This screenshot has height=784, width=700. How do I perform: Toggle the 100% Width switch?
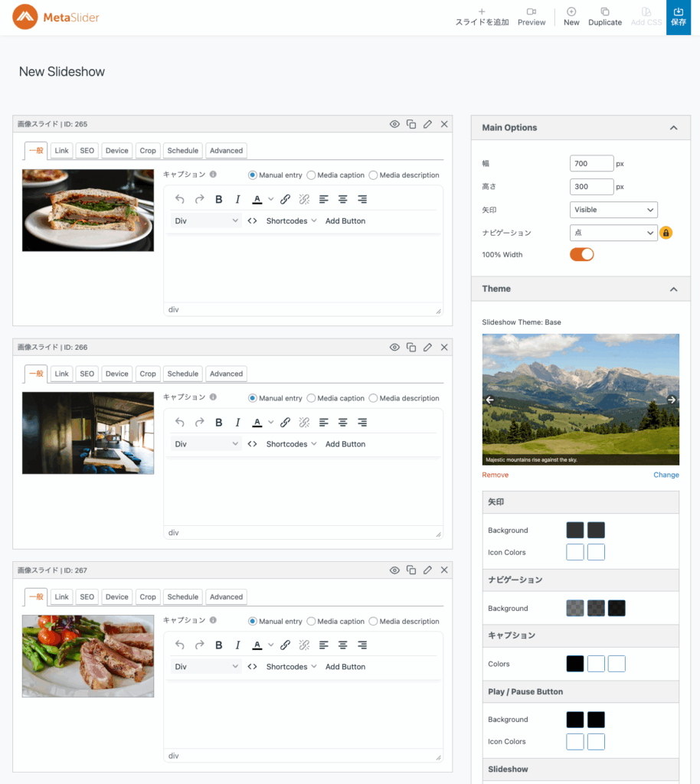[x=581, y=254]
